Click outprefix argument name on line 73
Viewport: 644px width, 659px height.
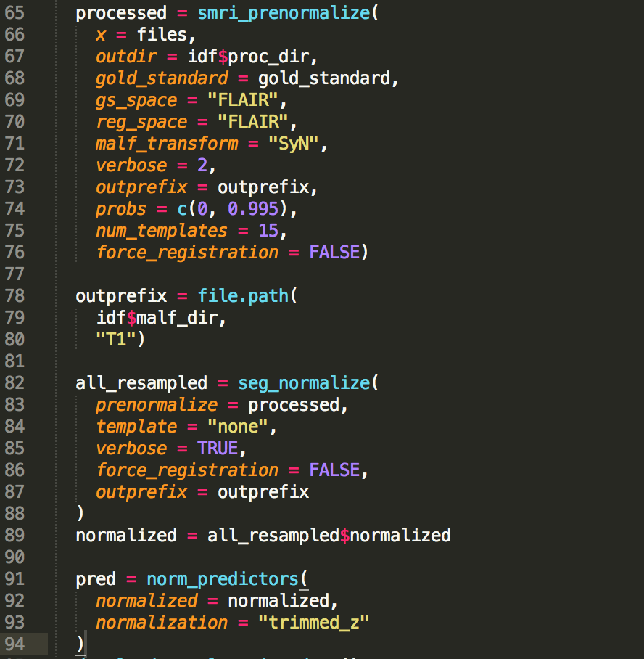coord(141,187)
